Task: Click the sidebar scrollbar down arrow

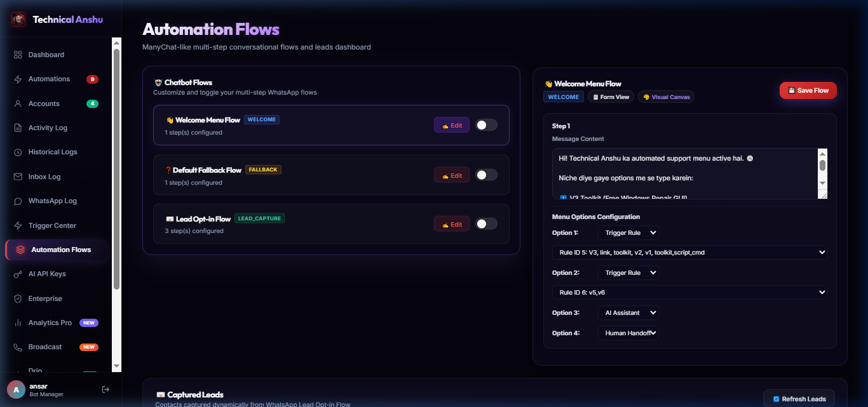Action: coord(116,366)
